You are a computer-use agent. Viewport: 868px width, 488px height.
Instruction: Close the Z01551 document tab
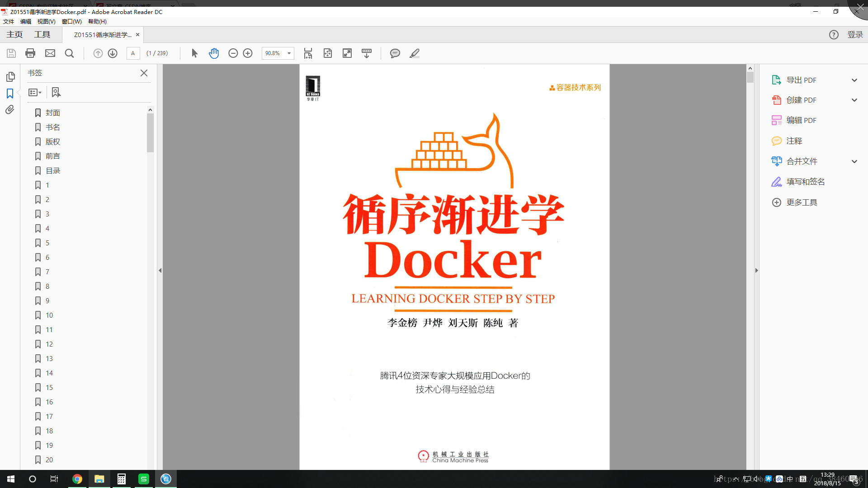pos(137,35)
